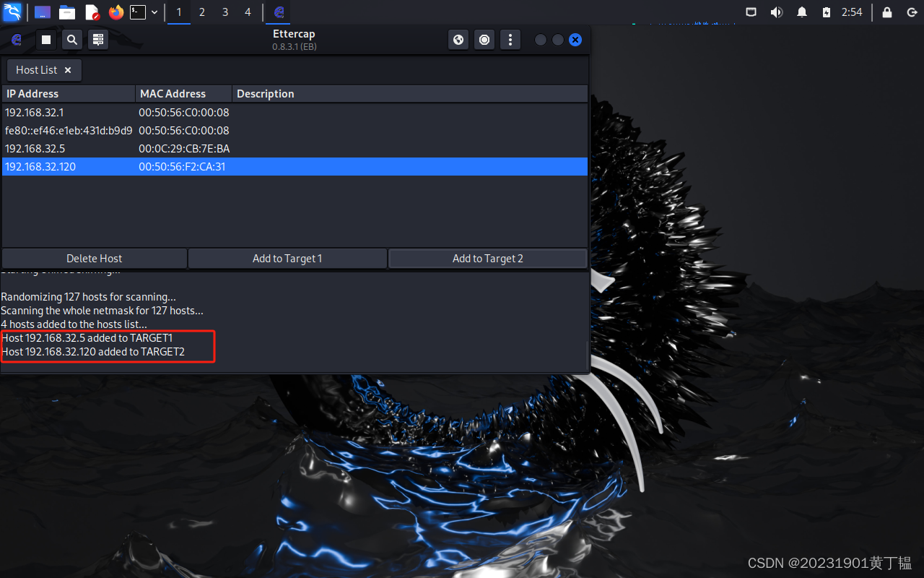Open the text editor icon in the taskbar
924x578 pixels.
tap(92, 12)
